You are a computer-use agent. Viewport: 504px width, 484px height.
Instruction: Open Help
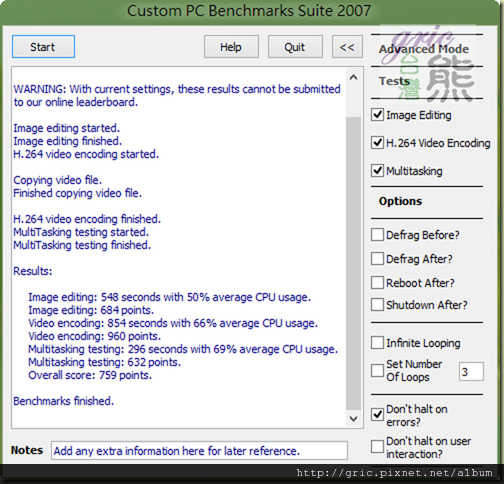(231, 47)
